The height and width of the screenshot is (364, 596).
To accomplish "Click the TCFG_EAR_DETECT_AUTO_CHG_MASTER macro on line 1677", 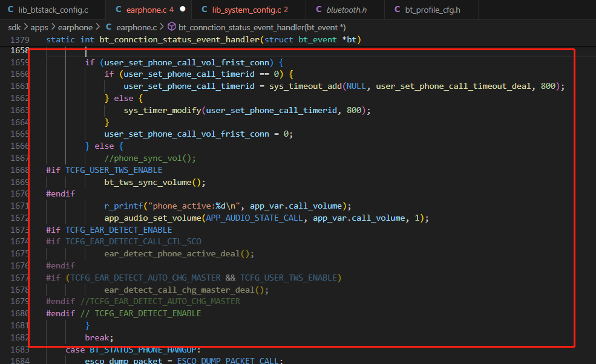I will click(x=146, y=278).
